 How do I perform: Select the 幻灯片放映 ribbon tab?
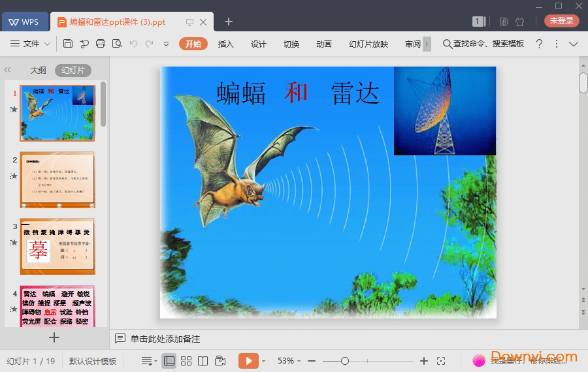[x=368, y=44]
